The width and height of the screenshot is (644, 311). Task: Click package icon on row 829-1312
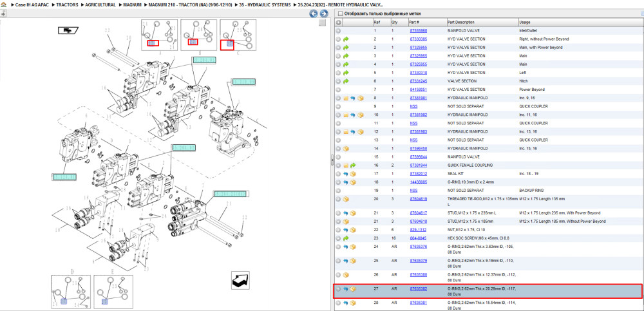pos(353,230)
